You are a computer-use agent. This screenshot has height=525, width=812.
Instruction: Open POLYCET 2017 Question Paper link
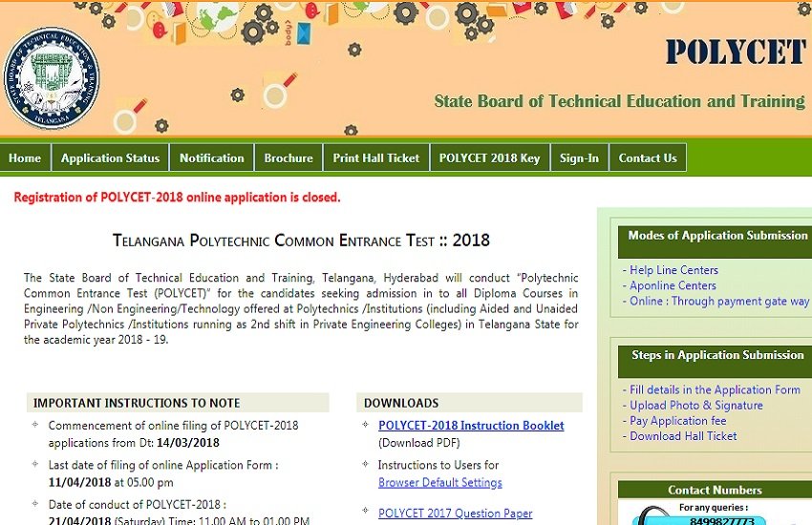tap(455, 514)
